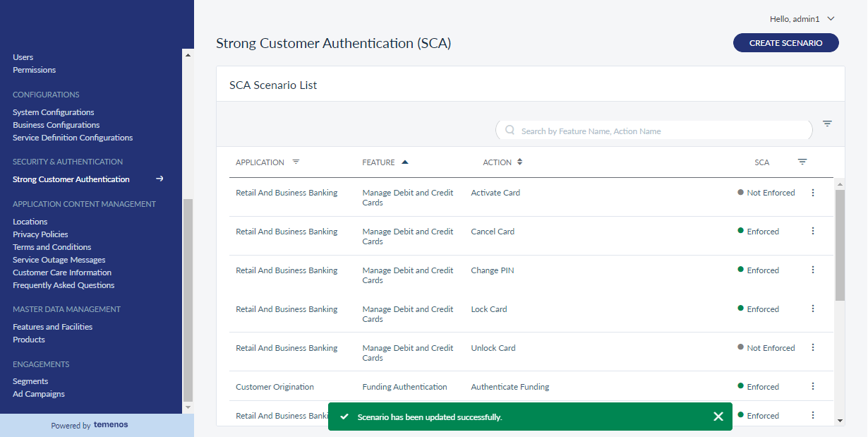Open Terms and Conditions in sidebar
This screenshot has height=437, width=868.
coord(52,247)
